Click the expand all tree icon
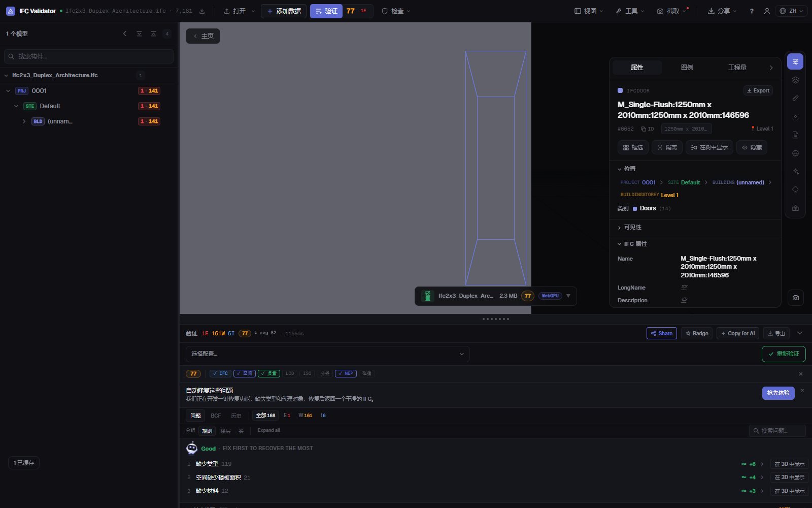The width and height of the screenshot is (812, 508). point(139,34)
